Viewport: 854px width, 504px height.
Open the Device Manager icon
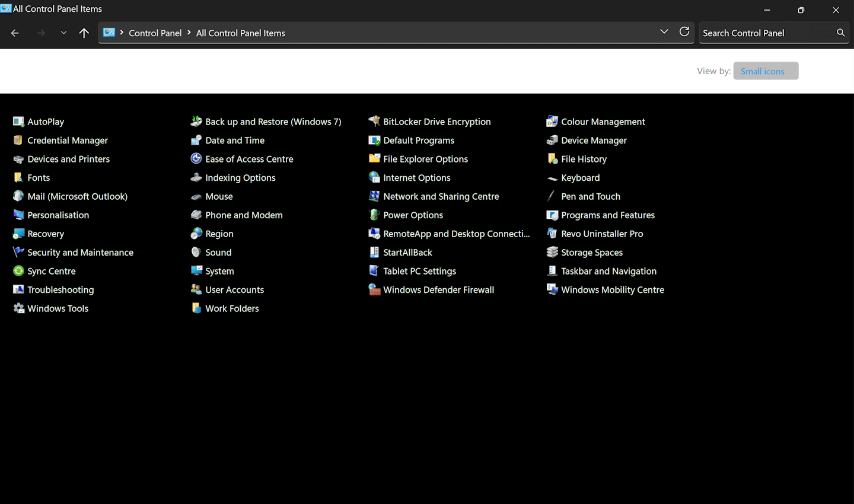point(552,141)
